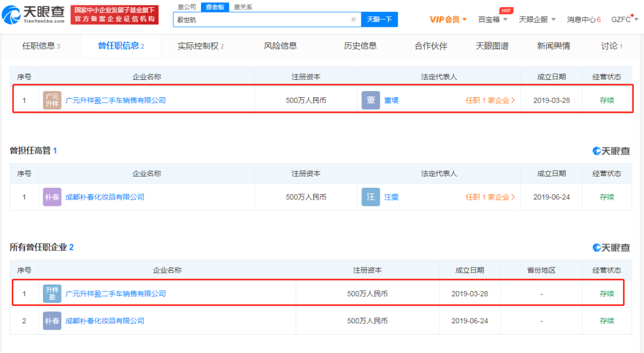Click the 曾担任高管 section heading
Image resolution: width=644 pixels, height=353 pixels.
click(x=33, y=150)
